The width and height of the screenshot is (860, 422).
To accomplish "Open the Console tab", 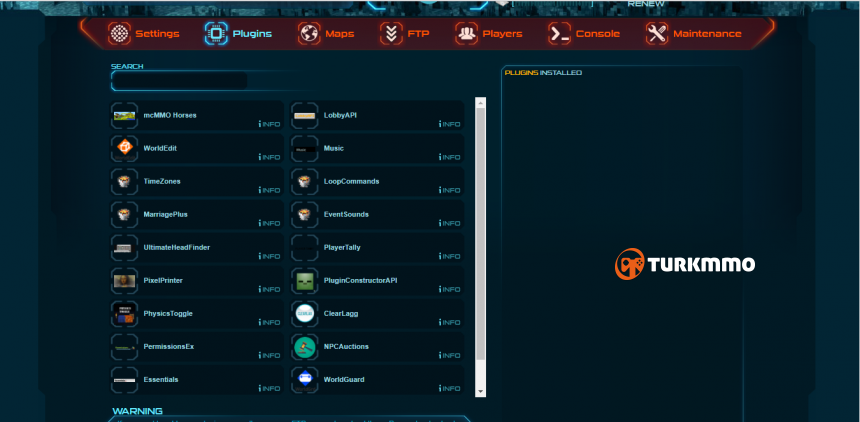I will click(584, 33).
